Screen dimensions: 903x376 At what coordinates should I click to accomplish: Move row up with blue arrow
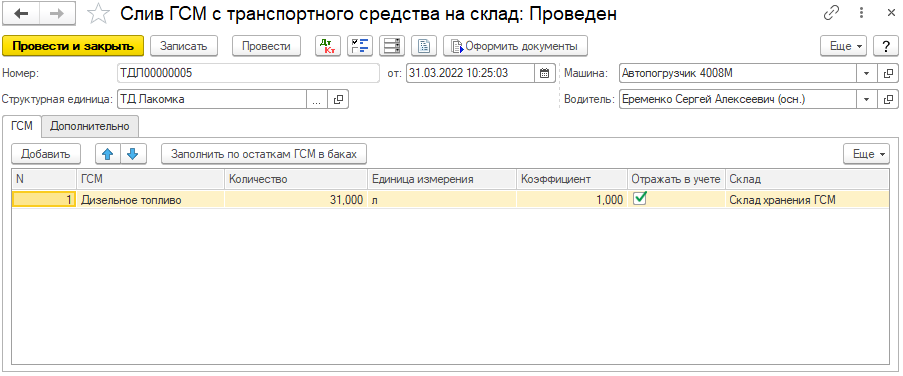(108, 154)
